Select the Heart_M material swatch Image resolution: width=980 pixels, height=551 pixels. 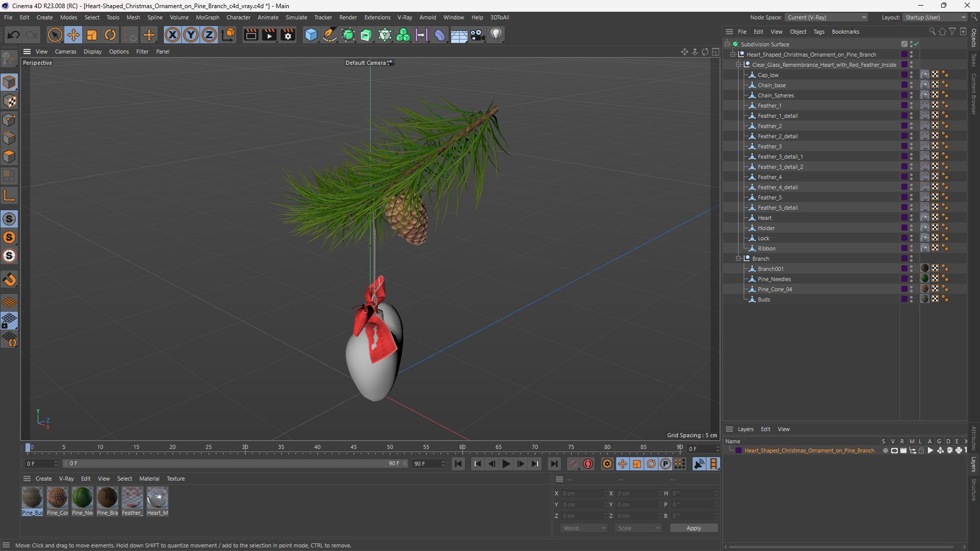tap(157, 501)
